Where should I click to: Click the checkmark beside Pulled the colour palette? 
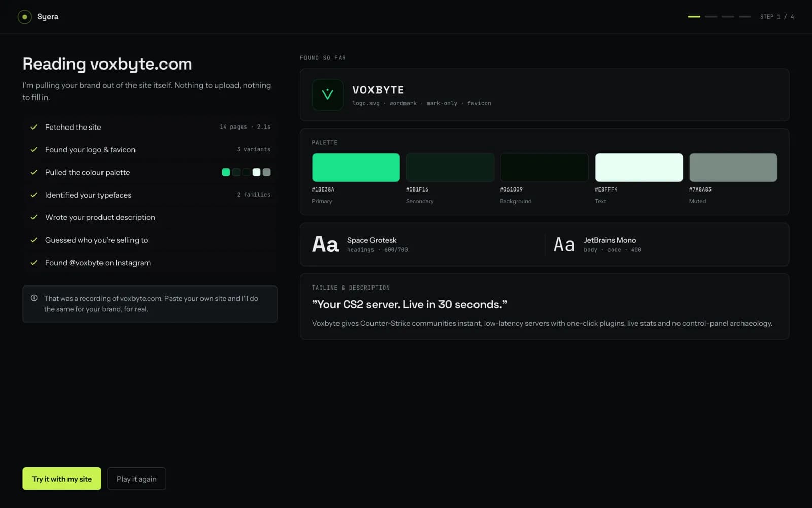34,172
